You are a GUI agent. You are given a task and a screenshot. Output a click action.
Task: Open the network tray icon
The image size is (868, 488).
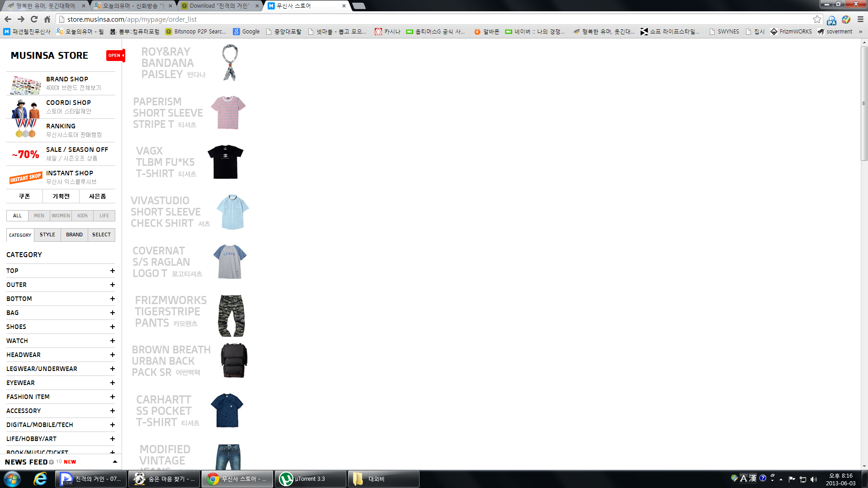(x=802, y=479)
